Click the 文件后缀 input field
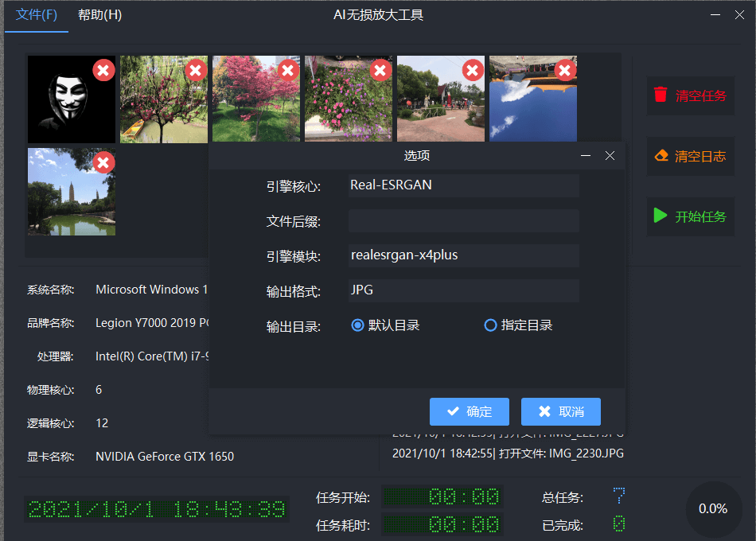The image size is (756, 541). click(464, 220)
